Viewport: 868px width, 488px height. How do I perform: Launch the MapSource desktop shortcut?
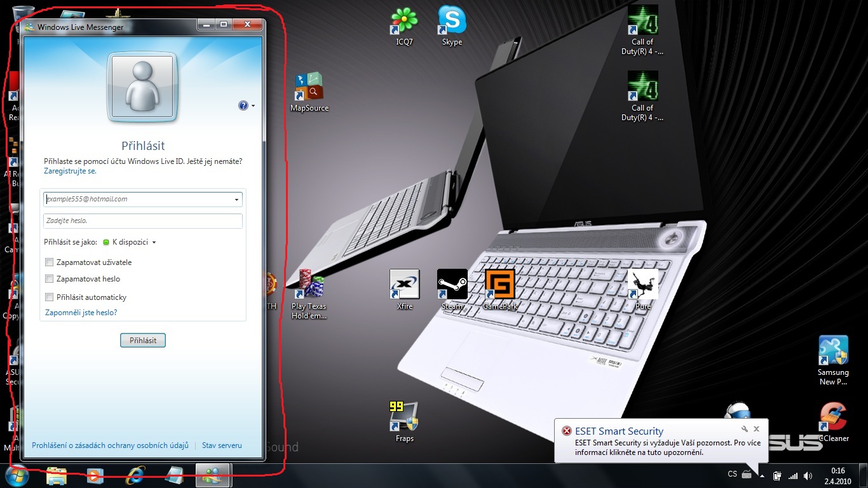309,88
